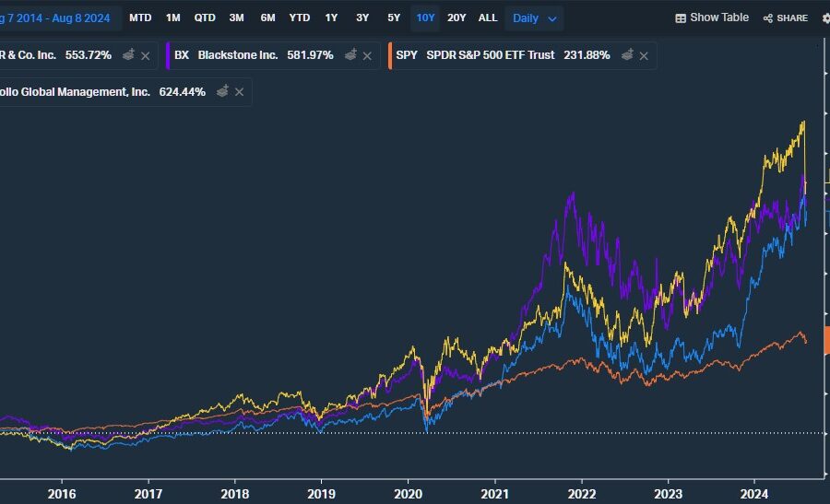Remove the Apollo Global Management series
The width and height of the screenshot is (830, 504).
(239, 92)
